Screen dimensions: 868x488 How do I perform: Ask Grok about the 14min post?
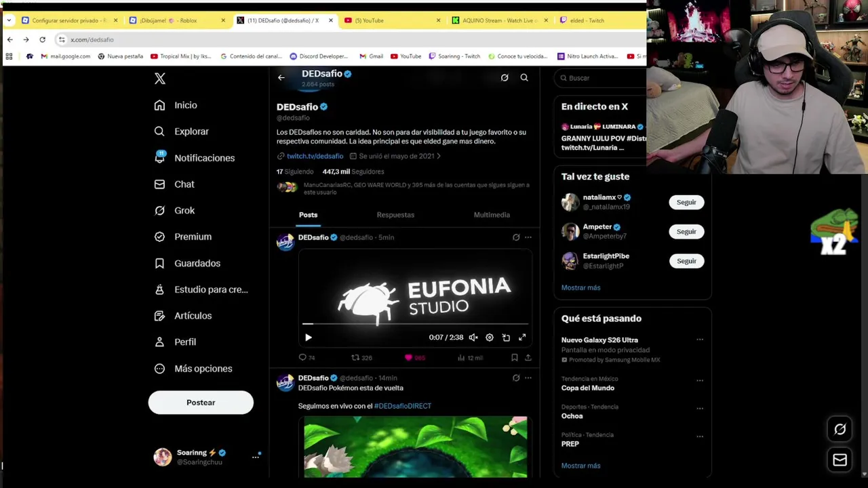[516, 378]
